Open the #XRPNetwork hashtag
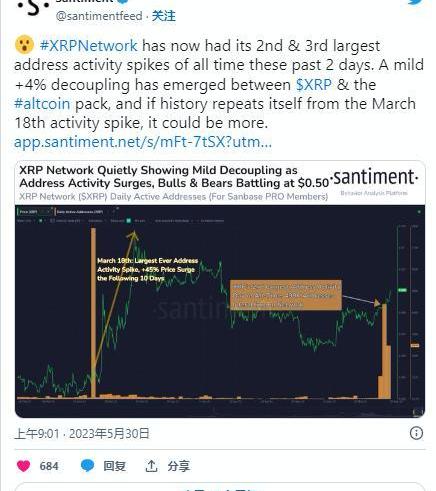The height and width of the screenshot is (491, 436). click(x=89, y=45)
